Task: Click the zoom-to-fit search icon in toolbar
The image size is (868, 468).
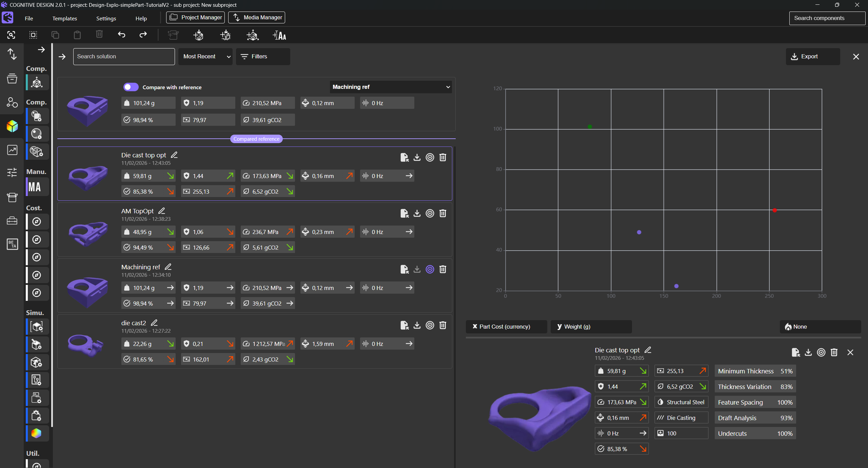Action: [x=11, y=35]
